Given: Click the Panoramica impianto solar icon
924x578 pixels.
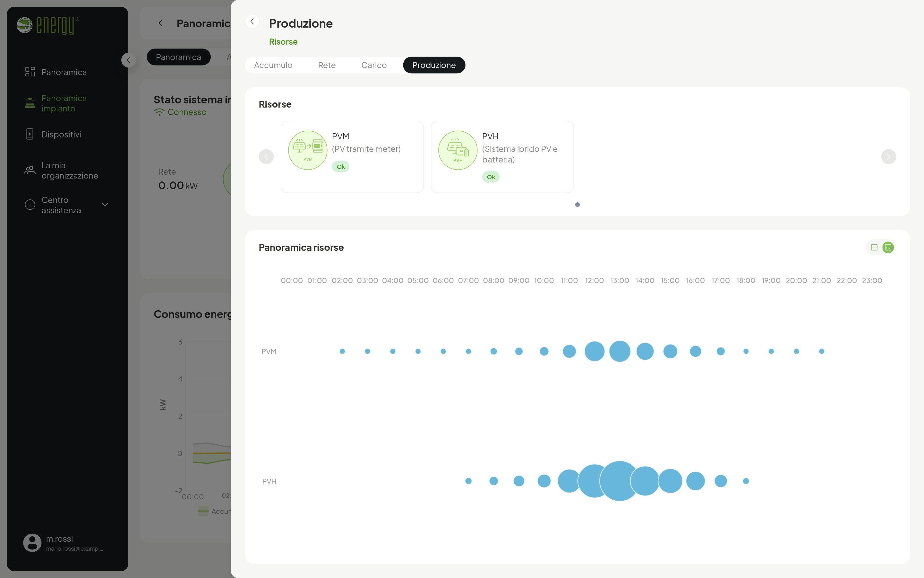Looking at the screenshot, I should click(30, 103).
